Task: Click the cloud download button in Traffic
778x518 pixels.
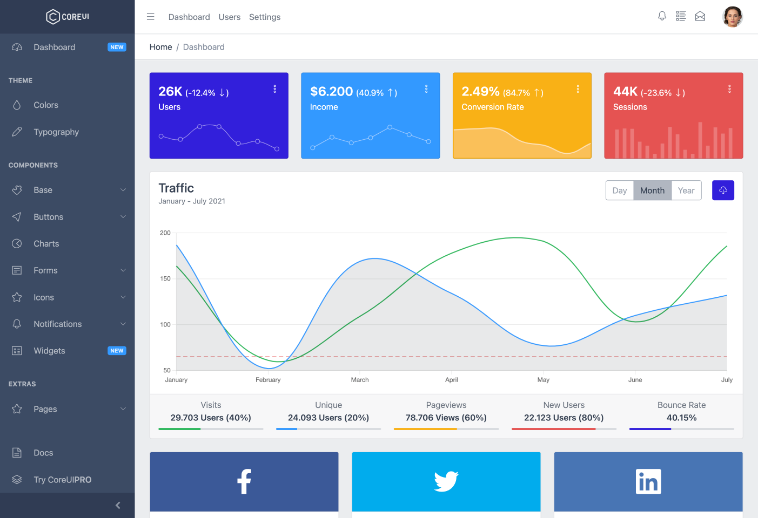Action: coord(722,190)
